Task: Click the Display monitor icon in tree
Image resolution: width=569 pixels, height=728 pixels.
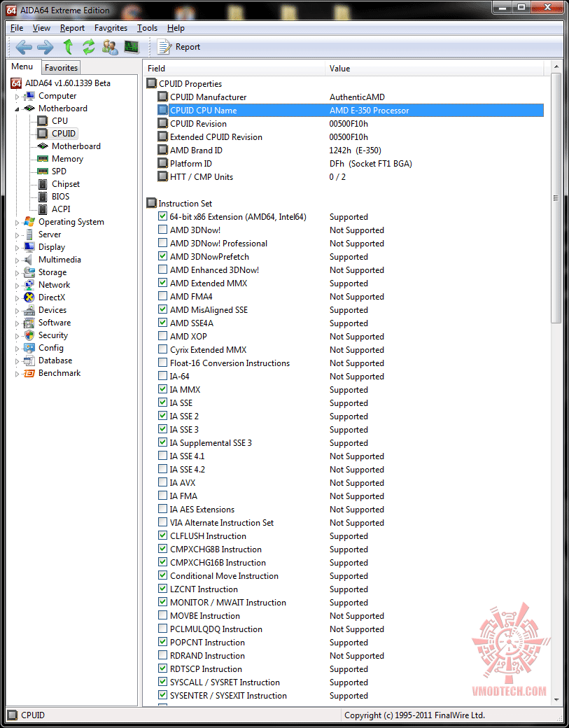Action: [29, 247]
